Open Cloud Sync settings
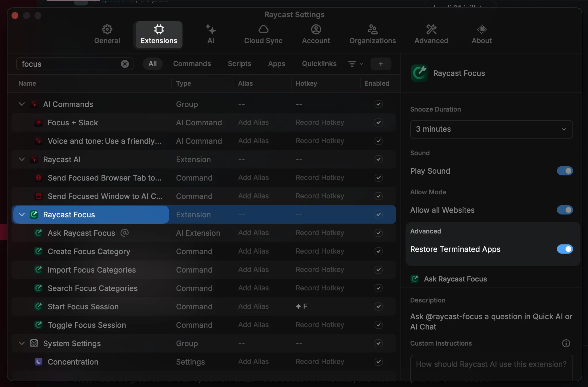The image size is (588, 387). coord(263,34)
